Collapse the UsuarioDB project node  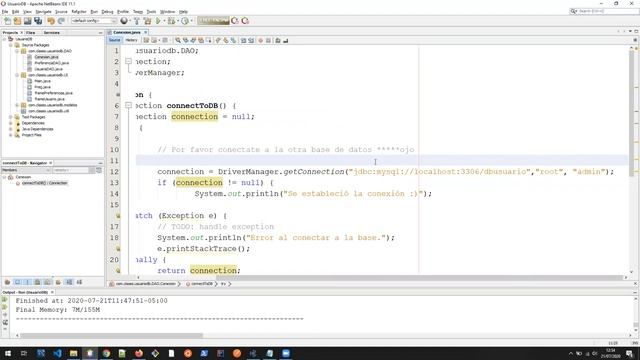(4, 39)
